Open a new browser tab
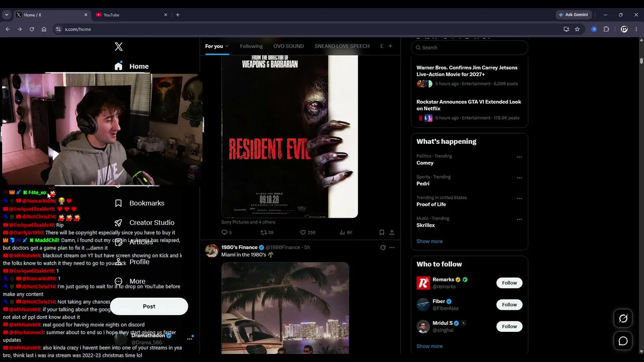Viewport: 644px width, 362px height. 178,15
